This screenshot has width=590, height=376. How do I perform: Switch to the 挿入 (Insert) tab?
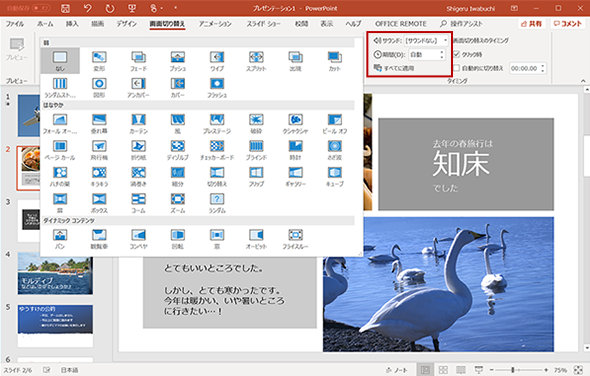tap(72, 24)
